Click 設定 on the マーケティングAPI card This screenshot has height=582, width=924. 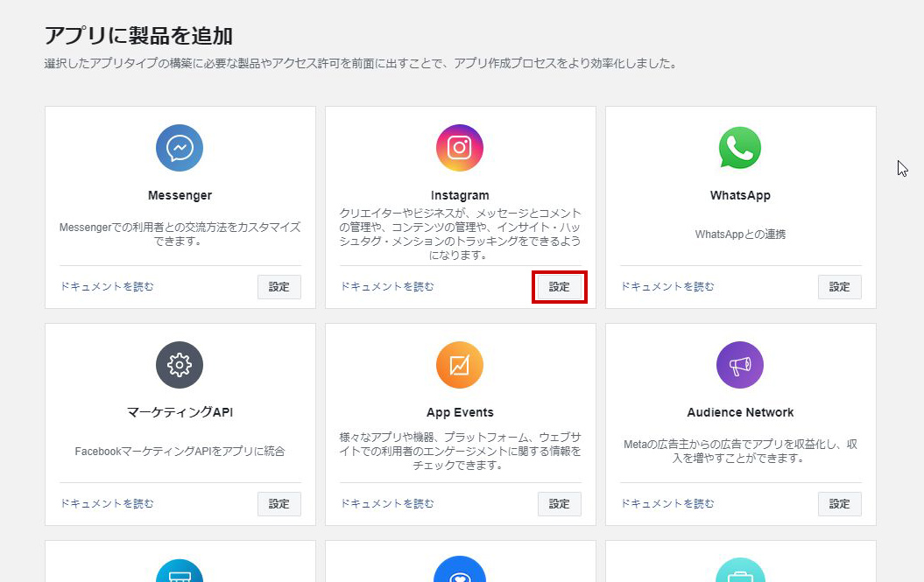[279, 504]
